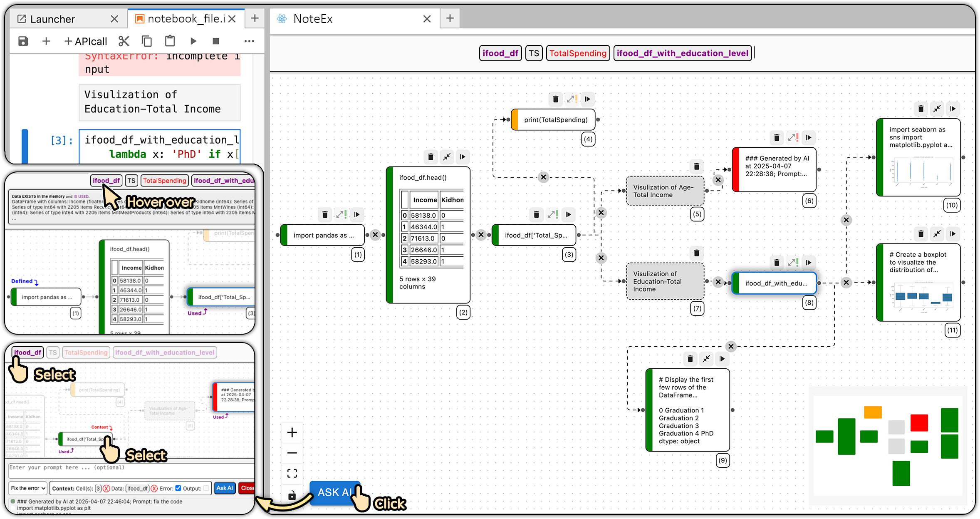This screenshot has width=980, height=519.
Task: Expand the AI-generated cell 6 node
Action: click(792, 138)
